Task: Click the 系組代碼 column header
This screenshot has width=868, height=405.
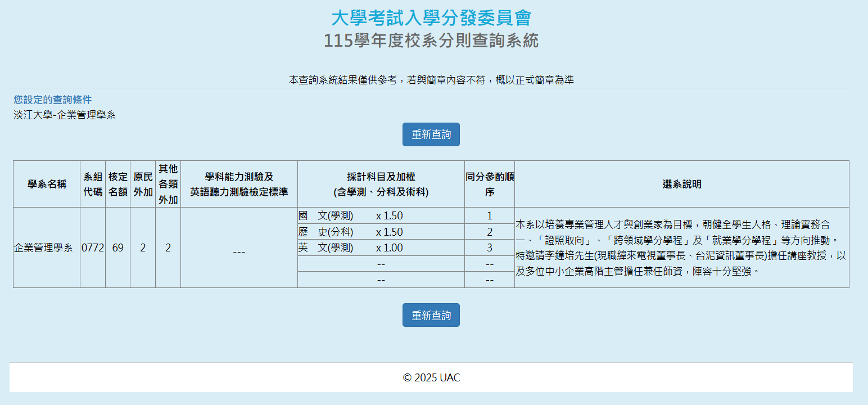Action: click(x=93, y=184)
